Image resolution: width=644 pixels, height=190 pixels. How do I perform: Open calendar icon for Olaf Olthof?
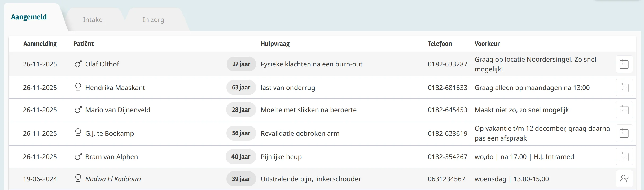point(624,64)
